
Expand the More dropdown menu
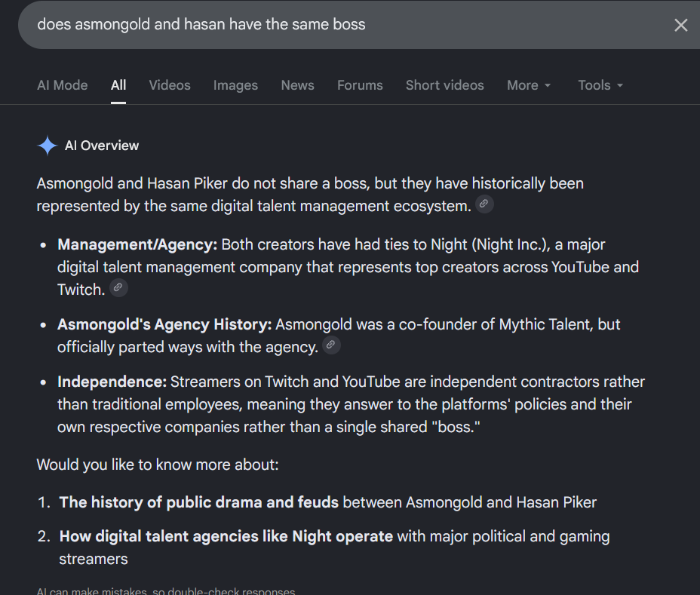[529, 85]
